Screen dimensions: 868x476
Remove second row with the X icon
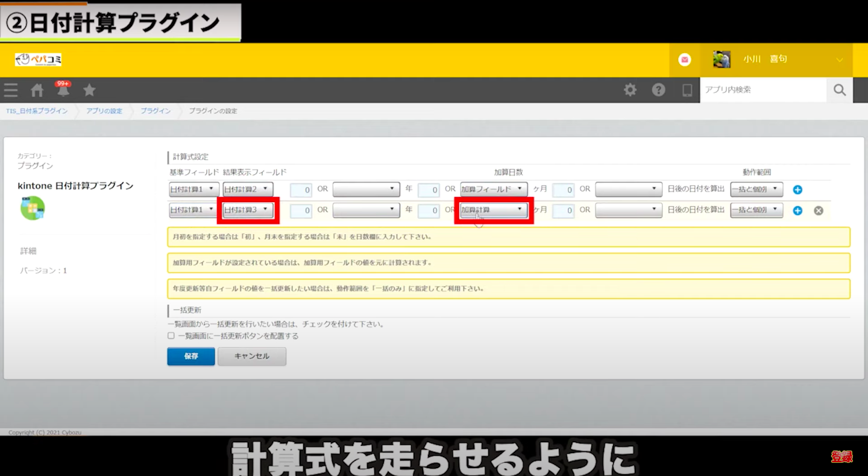[x=818, y=211]
